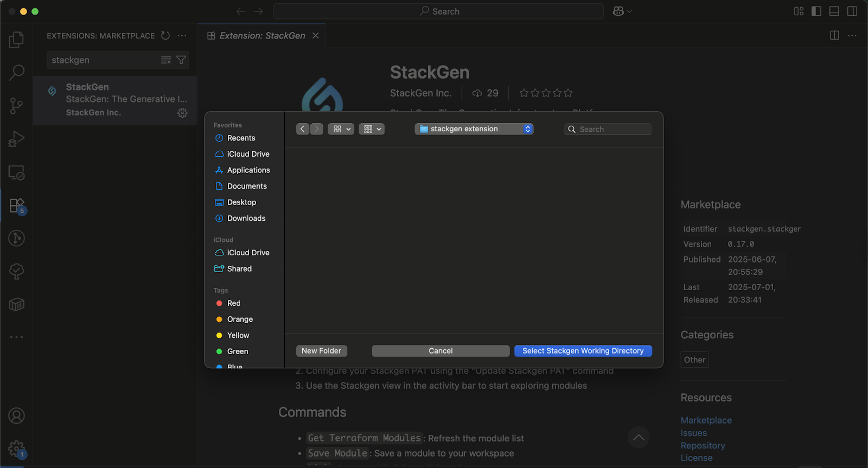Toggle primary side bar visibility

[816, 11]
